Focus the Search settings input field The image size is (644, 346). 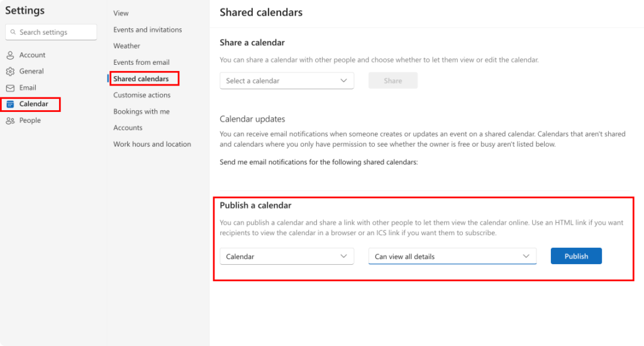(55, 32)
